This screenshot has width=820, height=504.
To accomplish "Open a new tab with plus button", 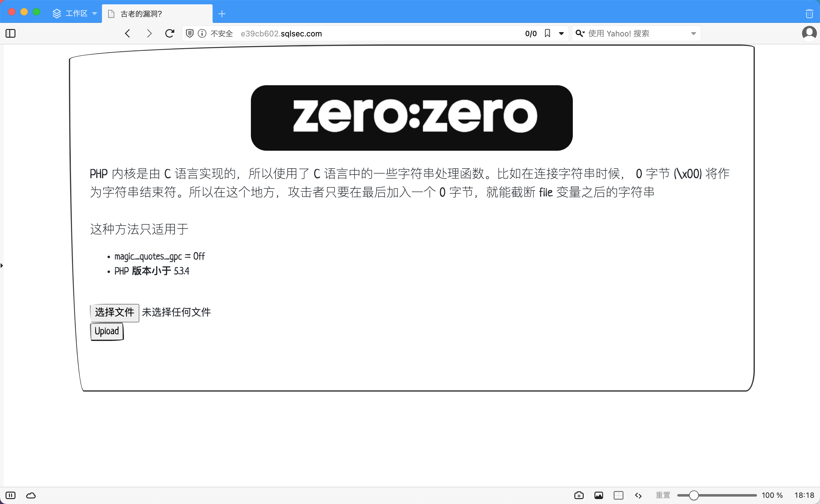I will tap(222, 14).
